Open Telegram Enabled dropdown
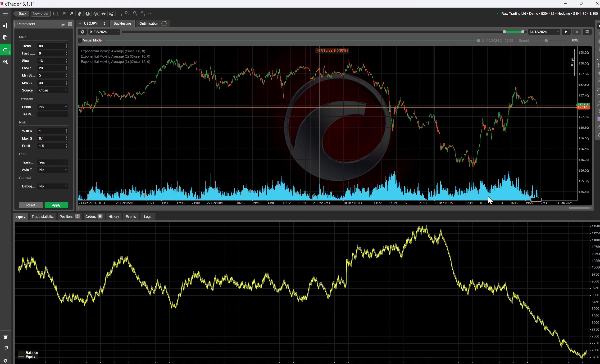 point(53,107)
